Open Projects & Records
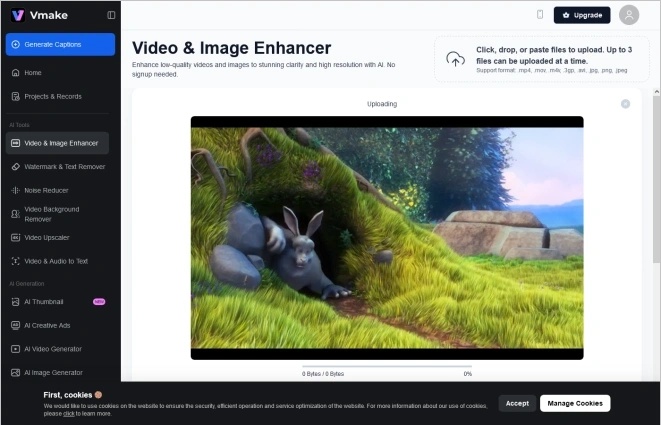Viewport: 661px width, 425px height. [x=57, y=97]
